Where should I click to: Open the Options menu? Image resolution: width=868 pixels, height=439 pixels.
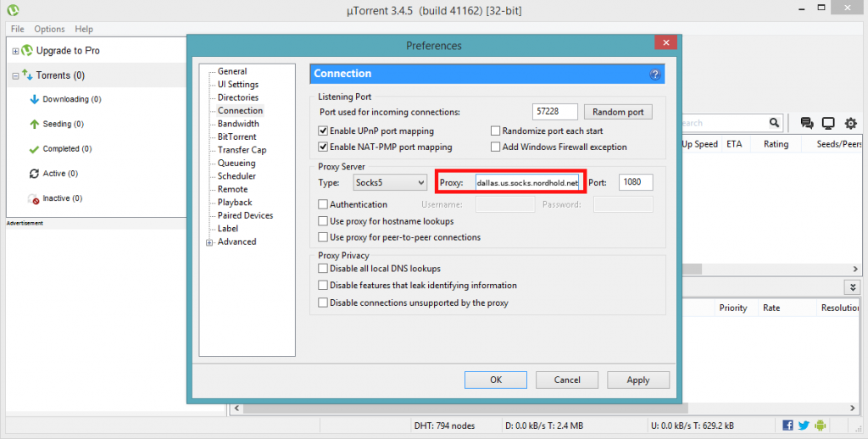tap(49, 29)
